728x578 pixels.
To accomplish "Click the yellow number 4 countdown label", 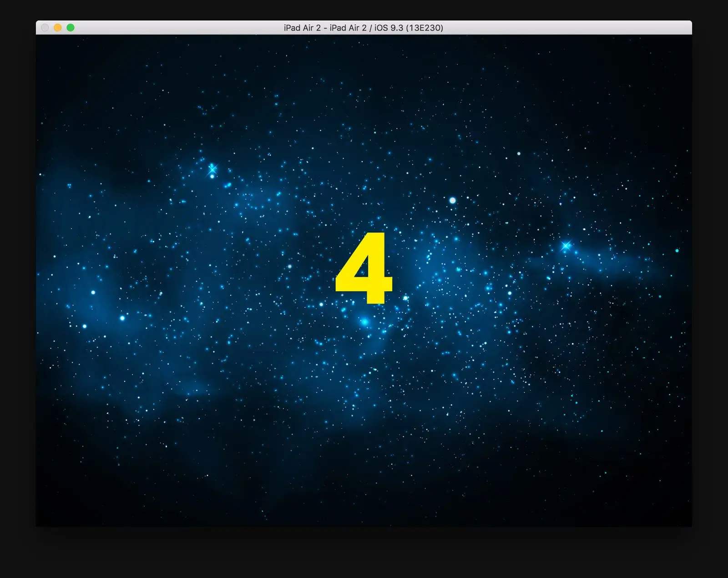I will pos(364,268).
